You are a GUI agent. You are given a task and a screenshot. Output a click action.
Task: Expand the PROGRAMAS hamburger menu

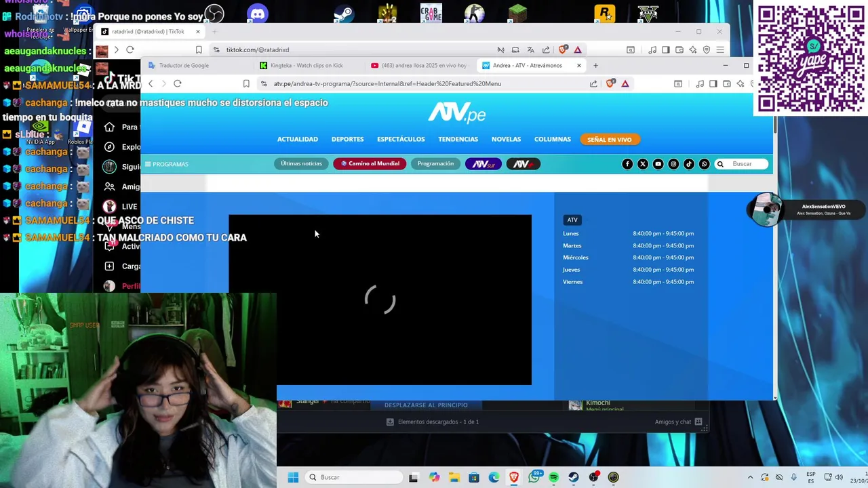[166, 164]
